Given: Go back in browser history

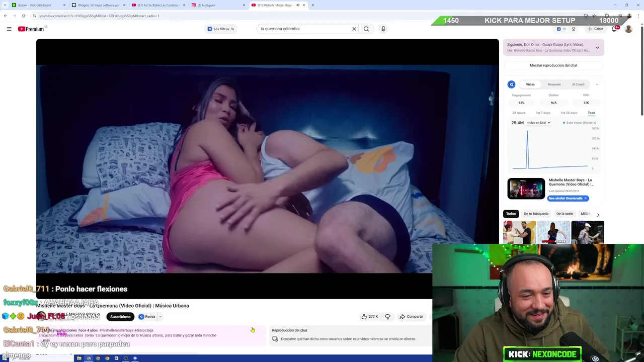Looking at the screenshot, I should pos(6,16).
